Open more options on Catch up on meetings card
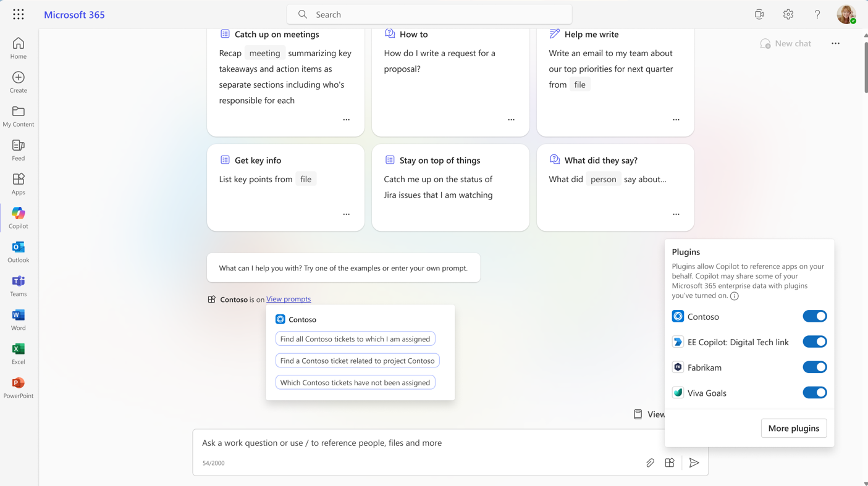This screenshot has height=486, width=868. (347, 120)
